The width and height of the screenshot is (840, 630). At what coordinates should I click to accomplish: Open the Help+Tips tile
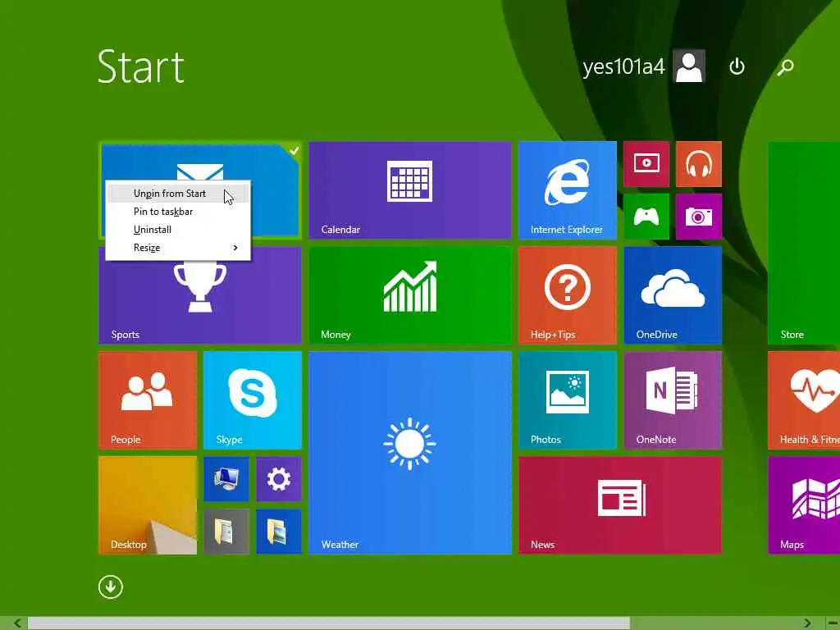tap(568, 295)
